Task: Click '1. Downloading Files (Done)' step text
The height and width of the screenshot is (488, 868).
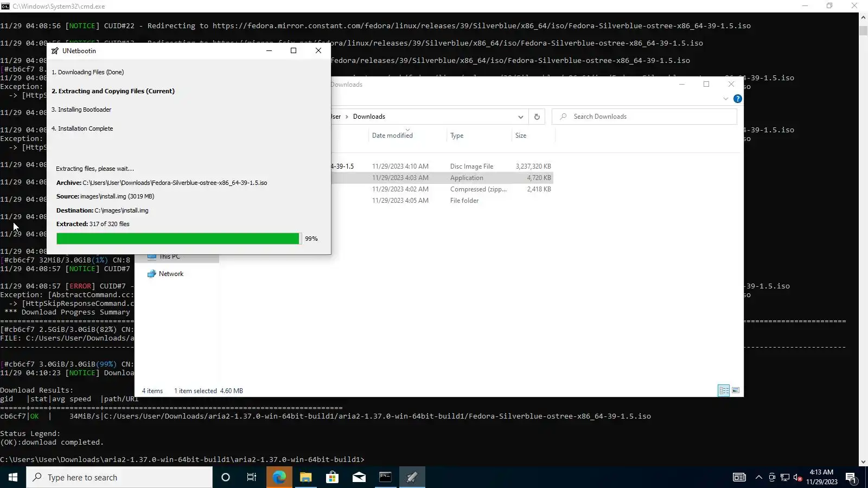Action: pos(88,72)
